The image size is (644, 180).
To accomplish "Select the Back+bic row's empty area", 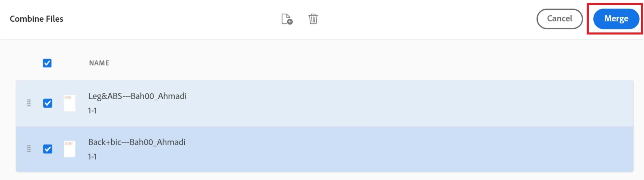I will 402,149.
